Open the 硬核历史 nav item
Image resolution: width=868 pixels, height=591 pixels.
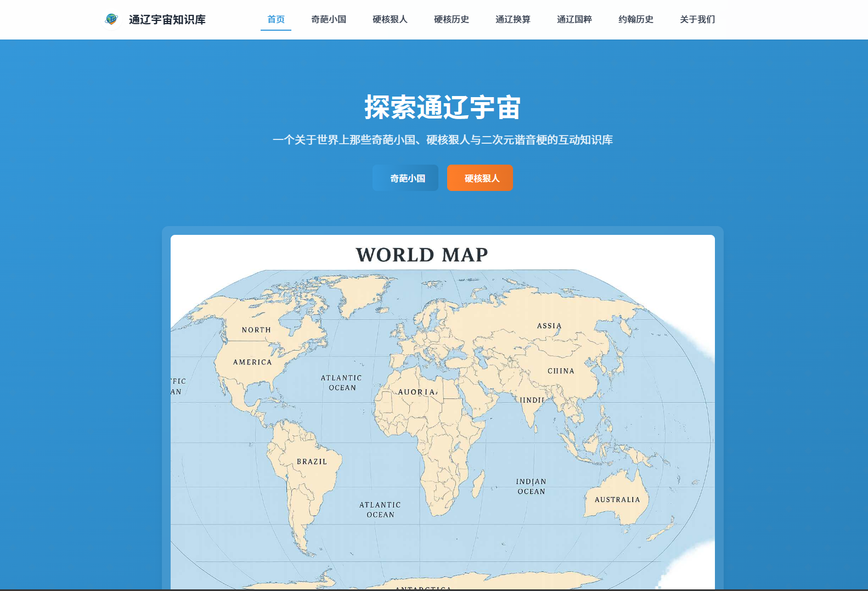click(452, 19)
